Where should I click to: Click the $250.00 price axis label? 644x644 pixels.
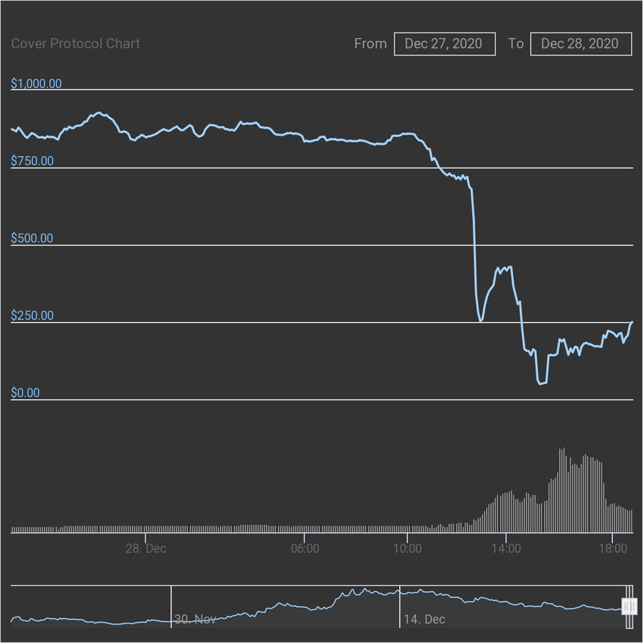[x=32, y=315]
